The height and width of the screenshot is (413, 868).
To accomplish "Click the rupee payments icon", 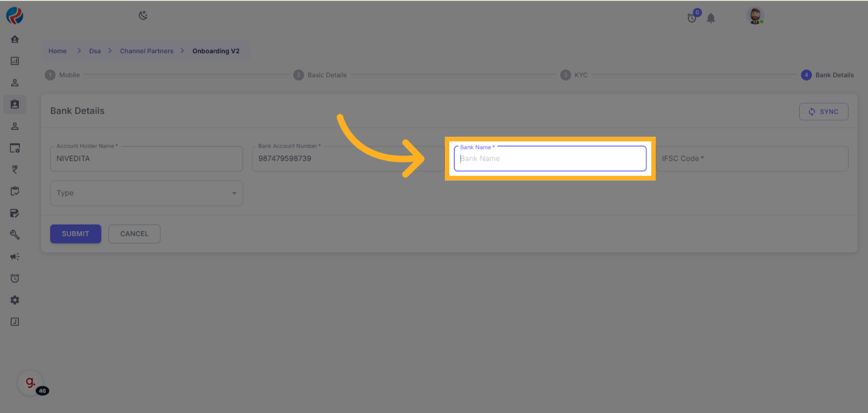I will click(x=15, y=170).
